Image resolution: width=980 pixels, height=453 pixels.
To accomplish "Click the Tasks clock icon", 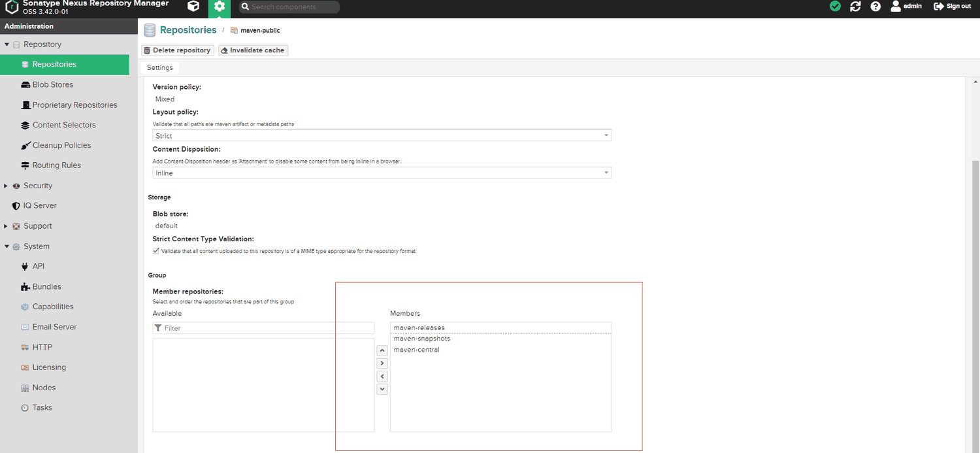I will click(25, 408).
